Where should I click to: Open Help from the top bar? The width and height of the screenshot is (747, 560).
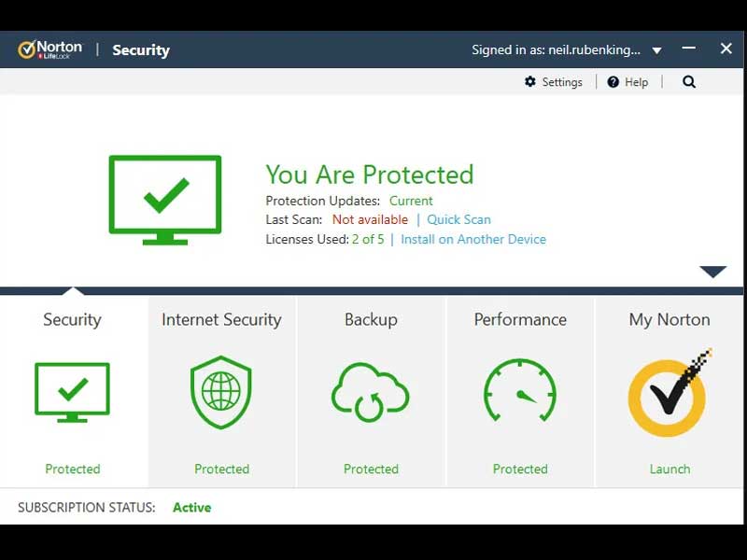[x=627, y=82]
